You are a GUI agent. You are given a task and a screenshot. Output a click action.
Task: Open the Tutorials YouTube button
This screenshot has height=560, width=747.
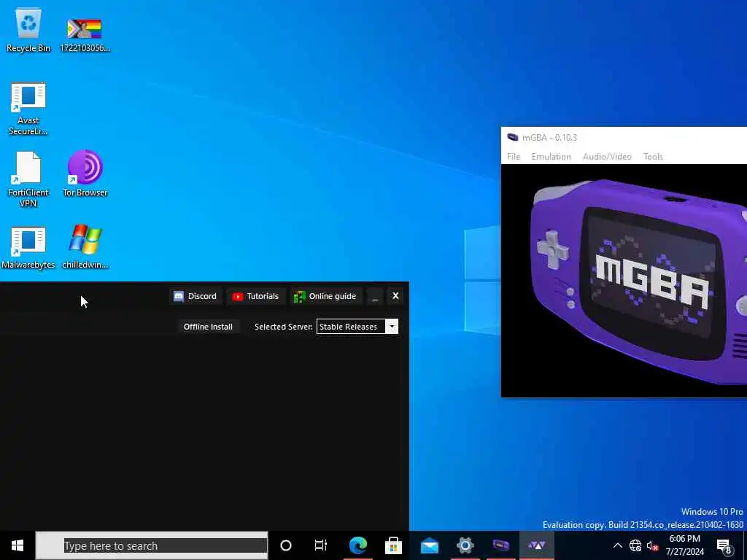tap(255, 296)
